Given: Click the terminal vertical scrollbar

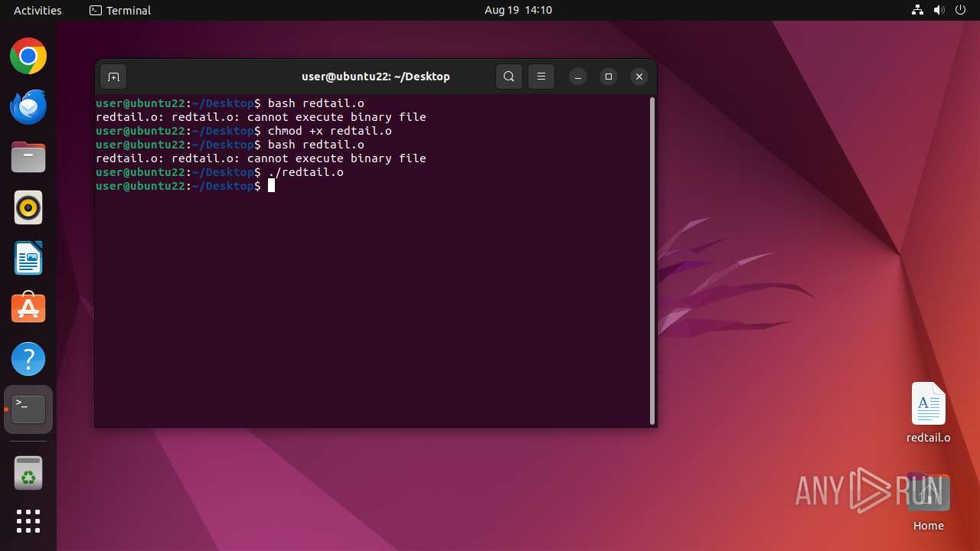Looking at the screenshot, I should (x=652, y=260).
